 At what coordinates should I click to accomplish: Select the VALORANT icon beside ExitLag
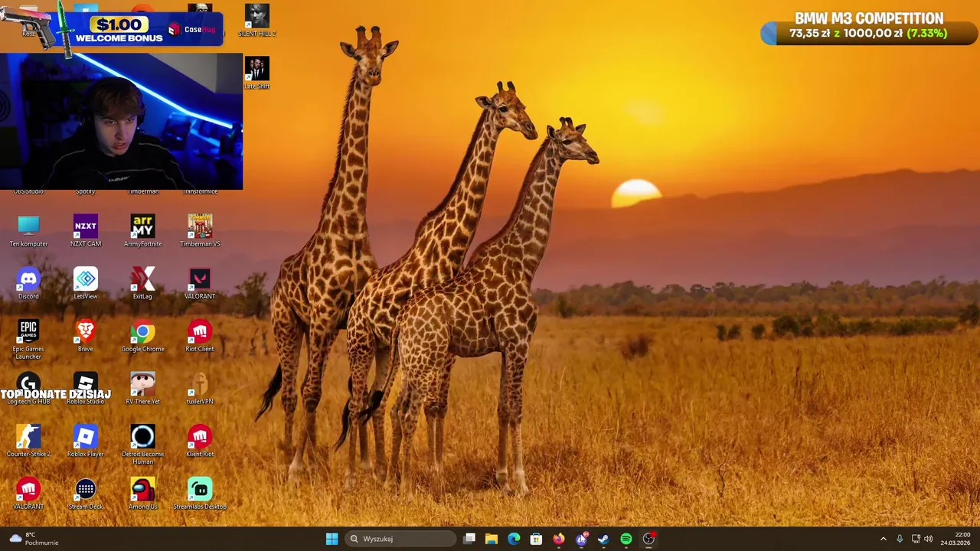(200, 284)
